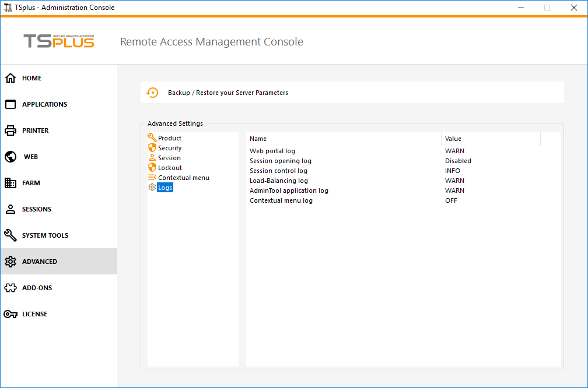Open the Advanced menu item
588x388 pixels.
40,262
